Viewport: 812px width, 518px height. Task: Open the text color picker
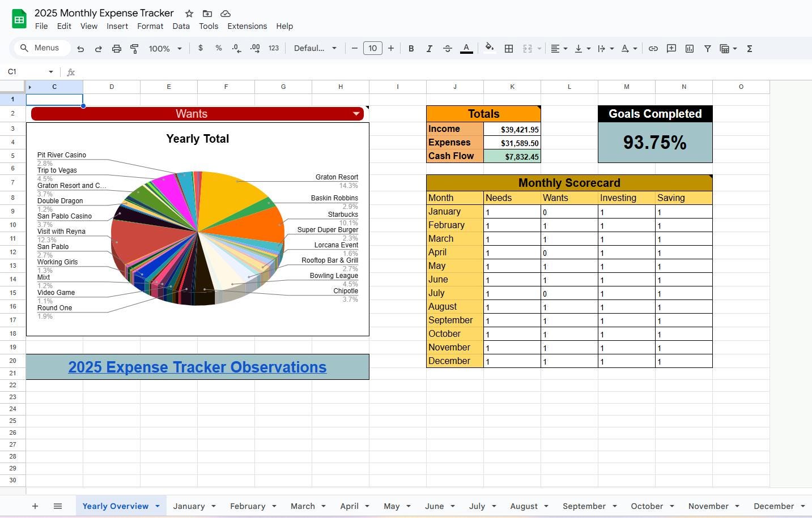point(466,49)
